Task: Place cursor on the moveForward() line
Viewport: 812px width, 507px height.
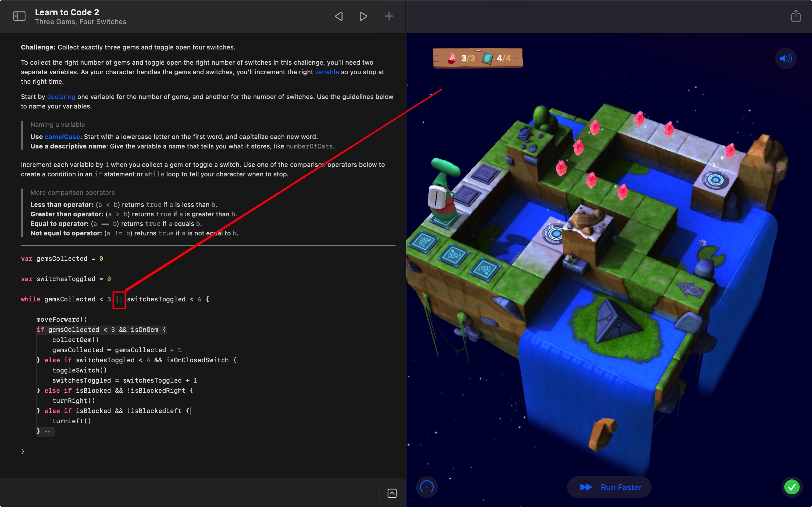Action: [x=62, y=319]
